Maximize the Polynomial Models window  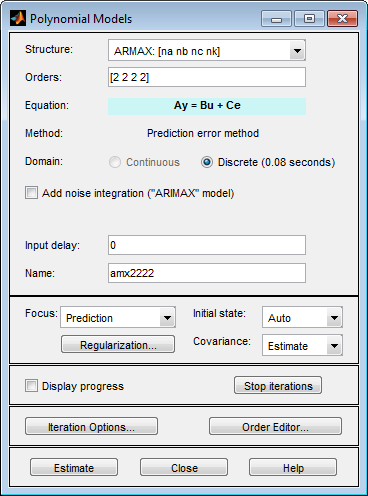pyautogui.click(x=309, y=19)
